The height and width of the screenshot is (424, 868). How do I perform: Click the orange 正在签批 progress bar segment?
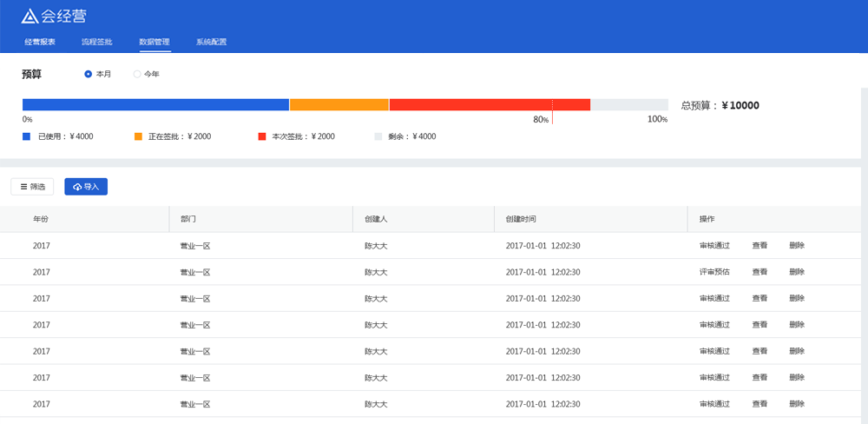339,105
